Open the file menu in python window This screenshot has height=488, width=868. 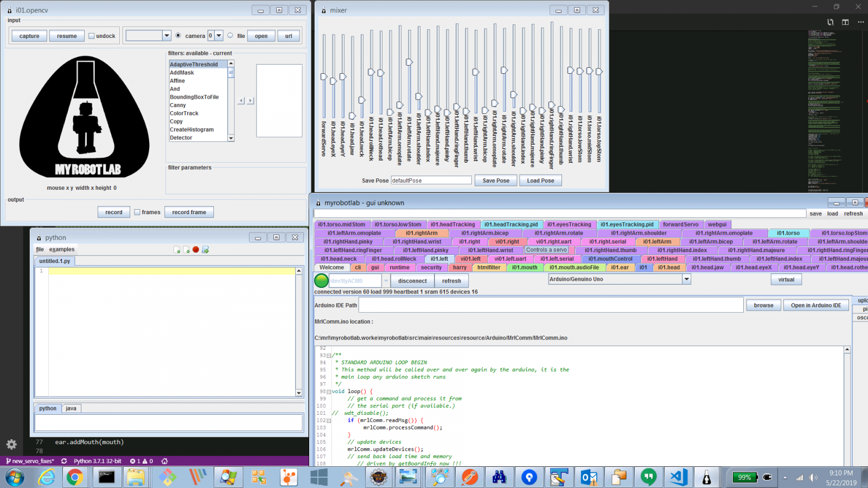[40, 249]
